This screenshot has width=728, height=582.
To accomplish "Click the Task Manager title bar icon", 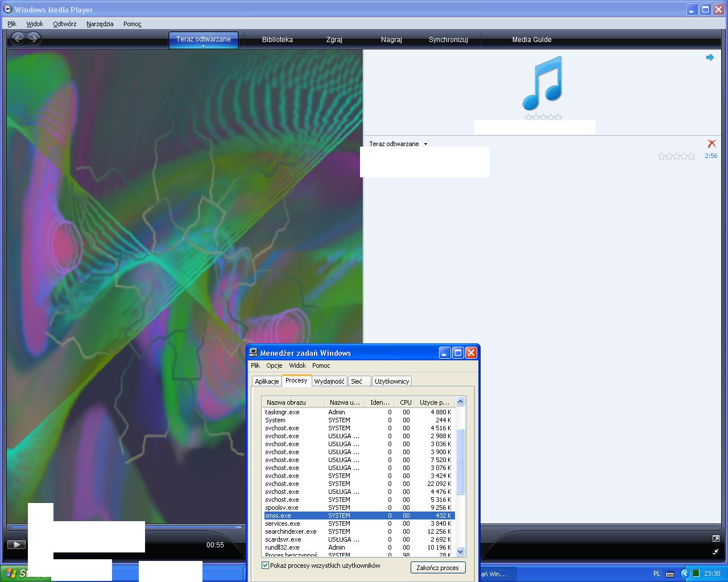I will [x=254, y=353].
